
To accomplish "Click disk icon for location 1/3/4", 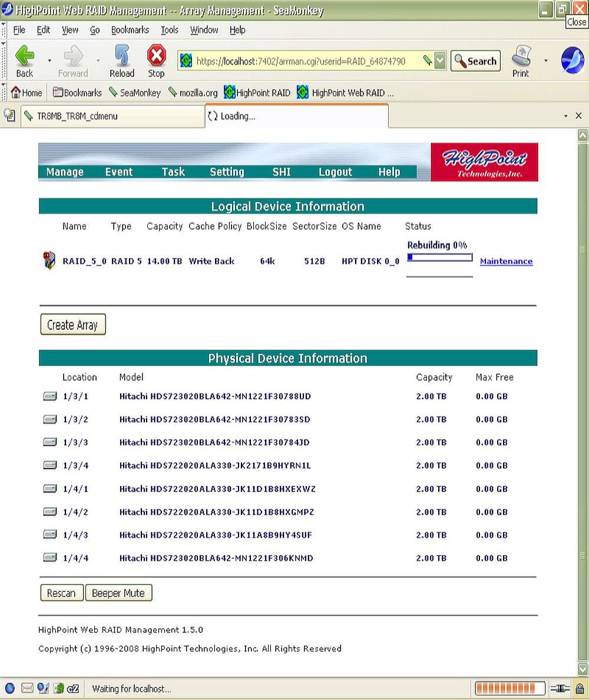I will click(50, 465).
